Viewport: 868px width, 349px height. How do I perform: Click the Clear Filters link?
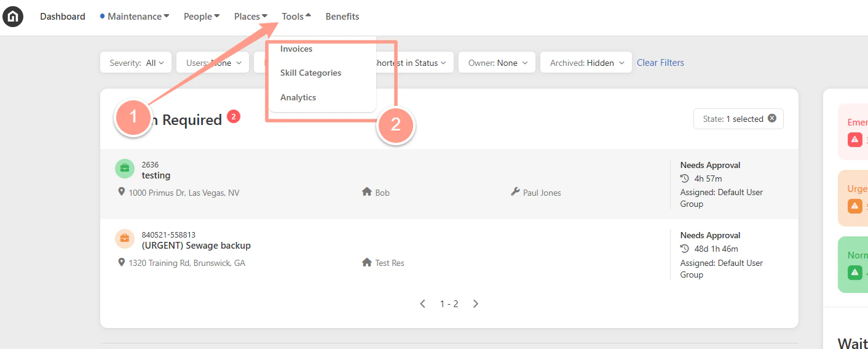(660, 63)
